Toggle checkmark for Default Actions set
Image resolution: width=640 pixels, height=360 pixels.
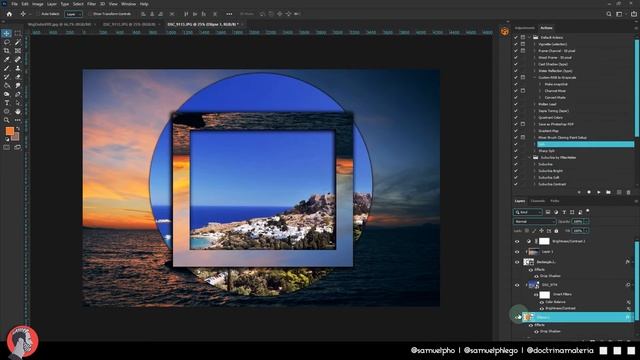[516, 38]
